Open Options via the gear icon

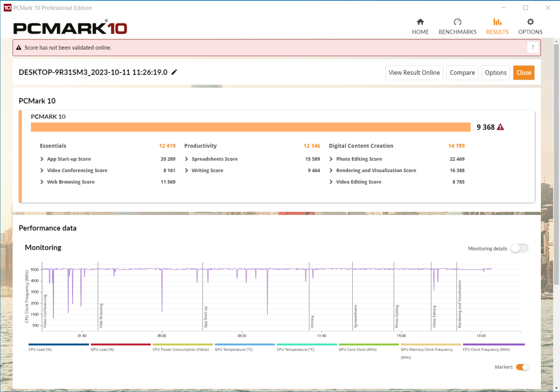tap(530, 22)
